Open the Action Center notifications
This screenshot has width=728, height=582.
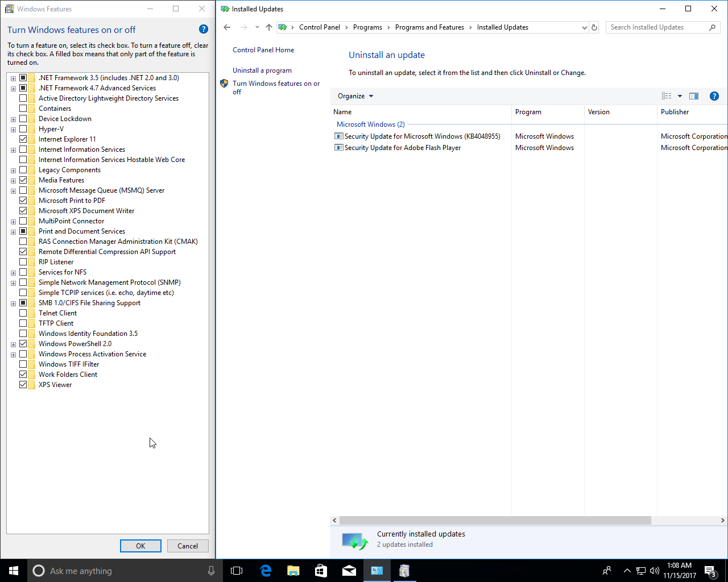(x=710, y=571)
